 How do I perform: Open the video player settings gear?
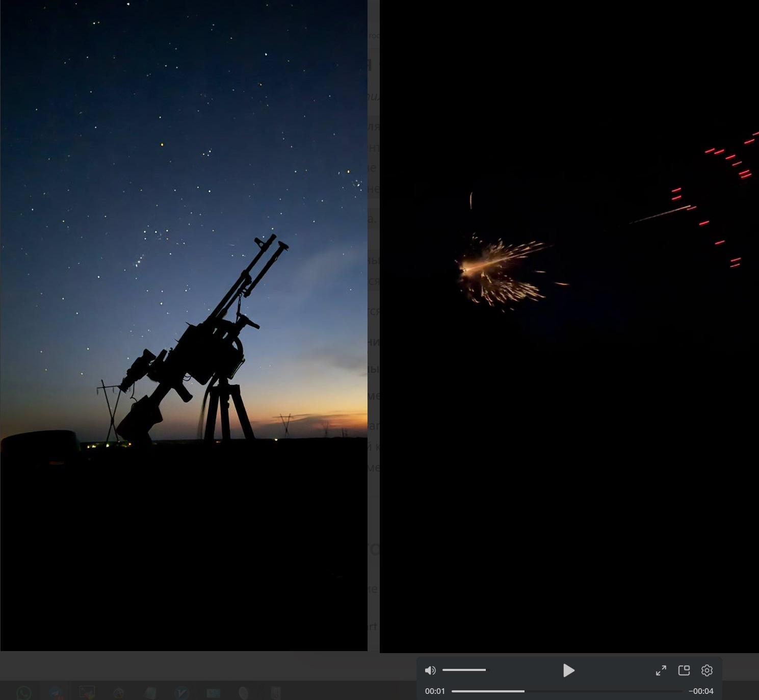coord(707,670)
